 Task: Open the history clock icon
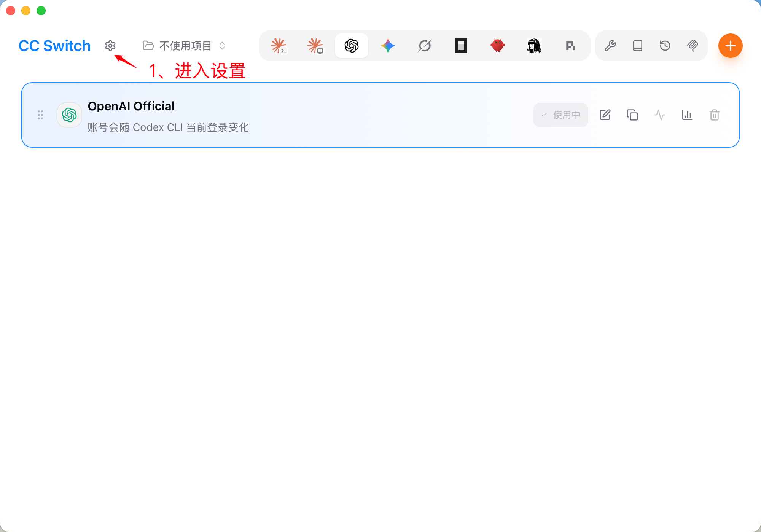click(x=665, y=46)
